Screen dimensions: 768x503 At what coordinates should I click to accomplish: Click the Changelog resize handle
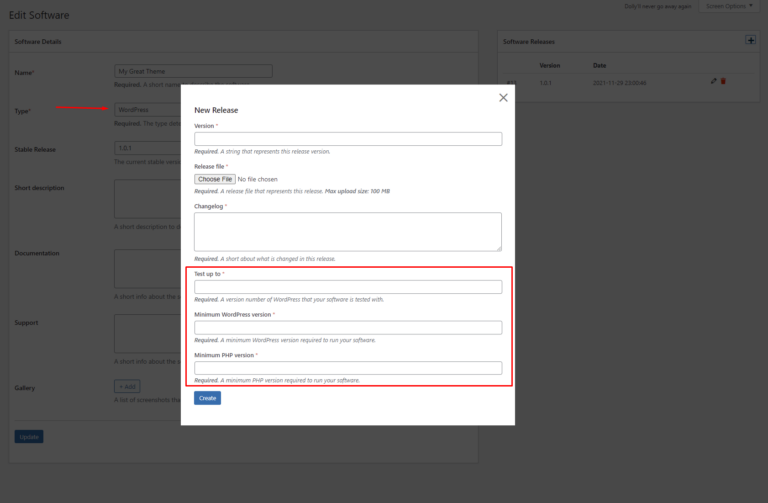point(498,248)
